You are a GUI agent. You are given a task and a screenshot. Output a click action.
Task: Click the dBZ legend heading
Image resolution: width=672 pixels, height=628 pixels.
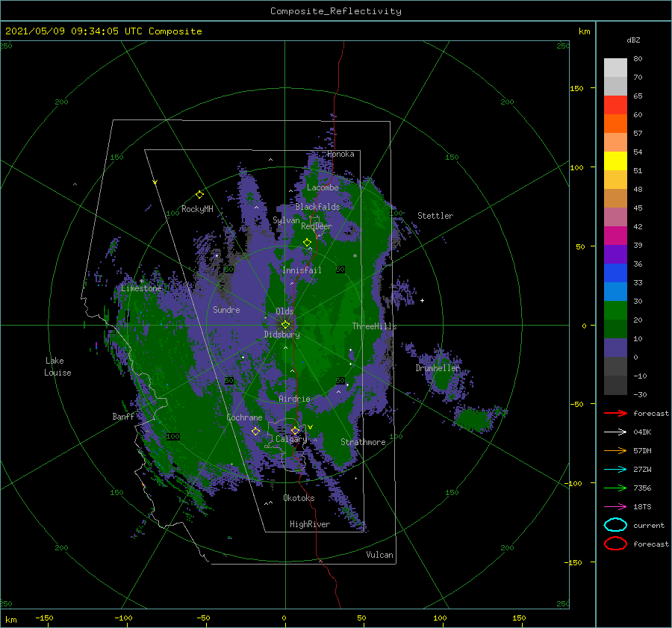pyautogui.click(x=633, y=40)
